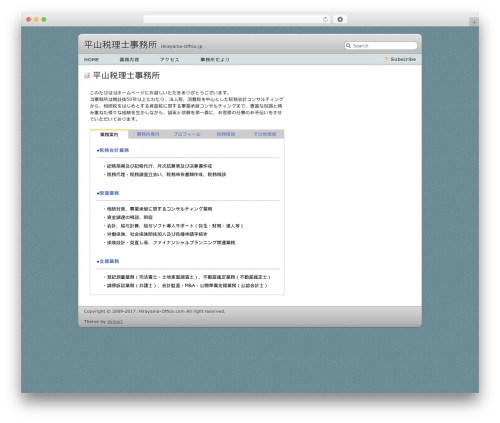Click the Copyright 2009-2017 footer text

(155, 311)
